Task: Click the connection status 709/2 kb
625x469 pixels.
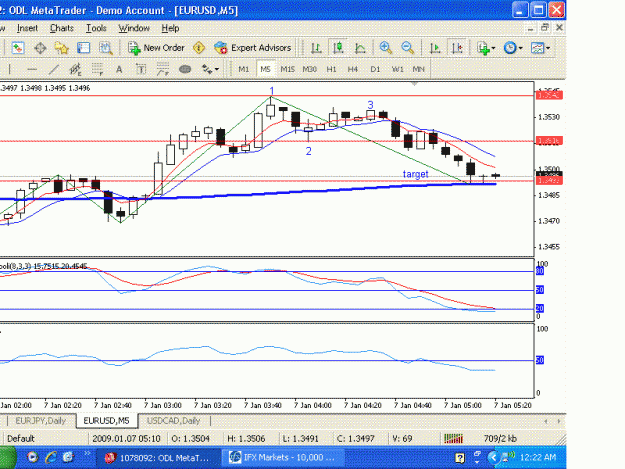Action: 500,439
